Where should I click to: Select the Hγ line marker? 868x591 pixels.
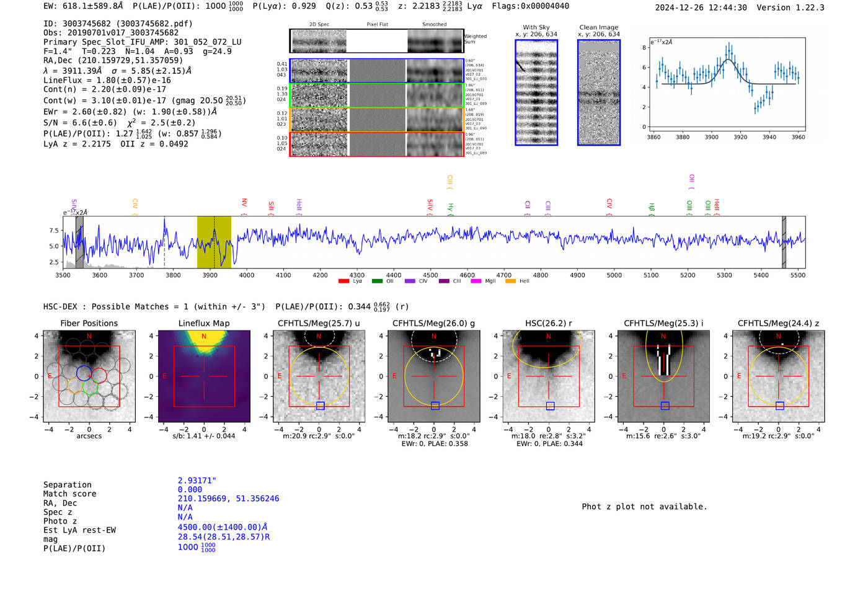pos(451,209)
